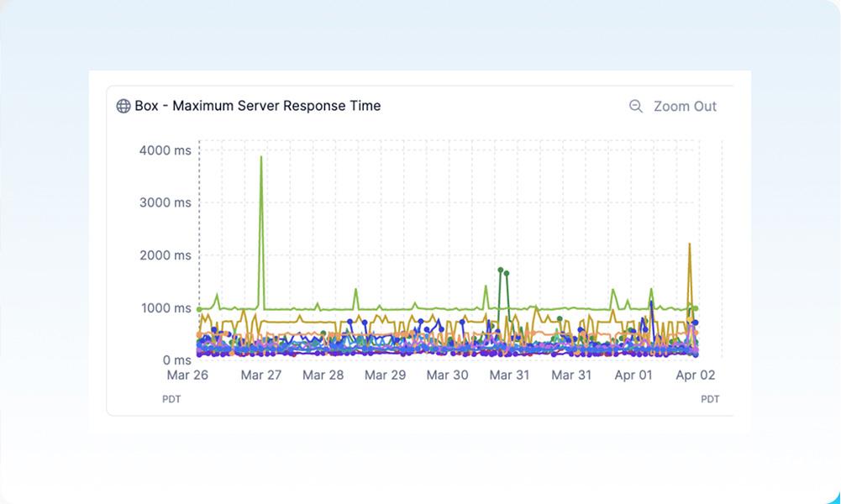Viewport: 841px width, 504px height.
Task: Click the Box - Maximum Server Response Time title
Action: pyautogui.click(x=257, y=106)
